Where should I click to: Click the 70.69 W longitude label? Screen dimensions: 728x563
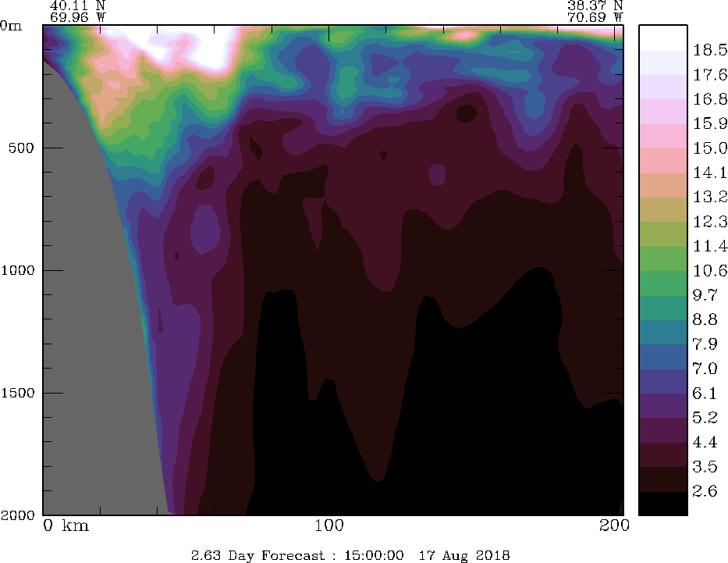595,17
